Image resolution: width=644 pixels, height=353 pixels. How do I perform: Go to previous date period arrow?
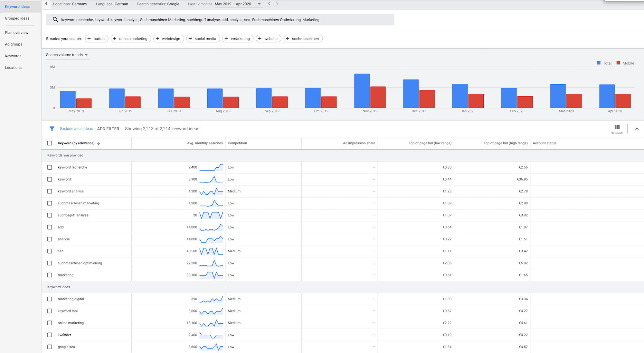point(269,4)
